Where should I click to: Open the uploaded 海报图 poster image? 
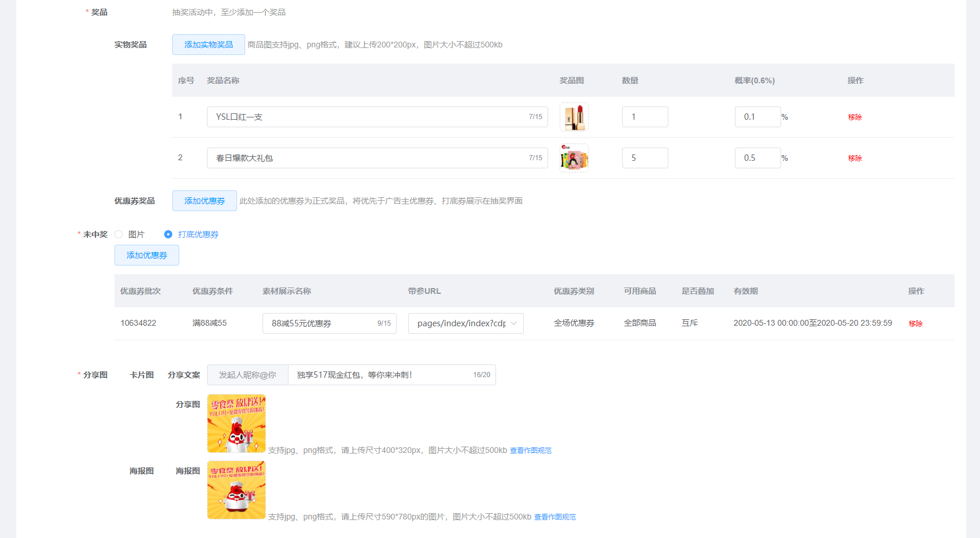(x=236, y=490)
